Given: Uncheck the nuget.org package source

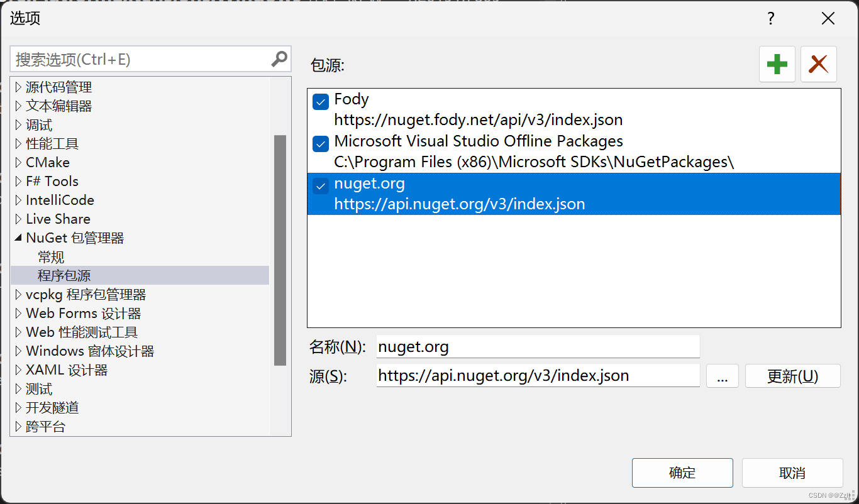Looking at the screenshot, I should coord(321,185).
